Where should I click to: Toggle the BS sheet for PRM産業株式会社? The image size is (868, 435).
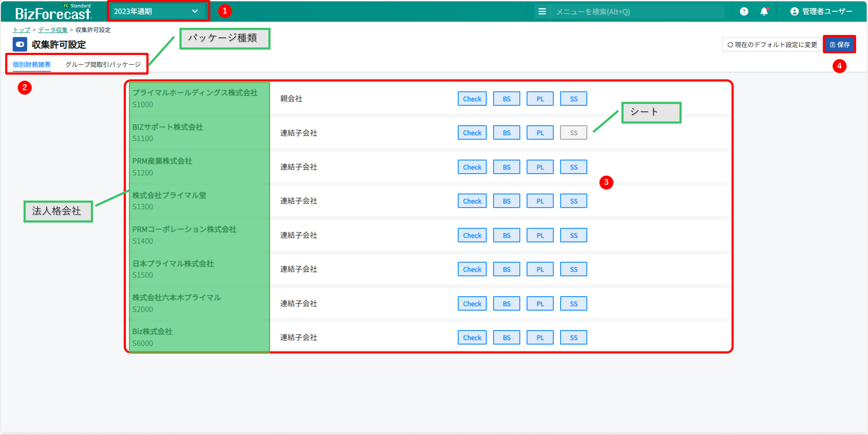[x=506, y=167]
